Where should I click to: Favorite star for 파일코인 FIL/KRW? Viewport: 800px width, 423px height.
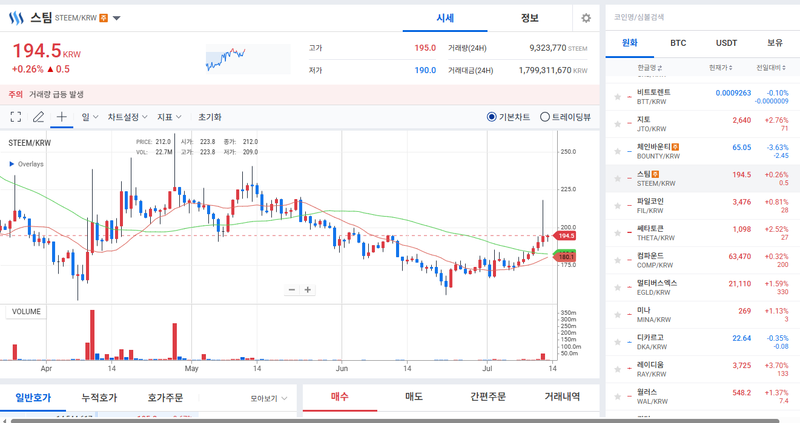617,206
